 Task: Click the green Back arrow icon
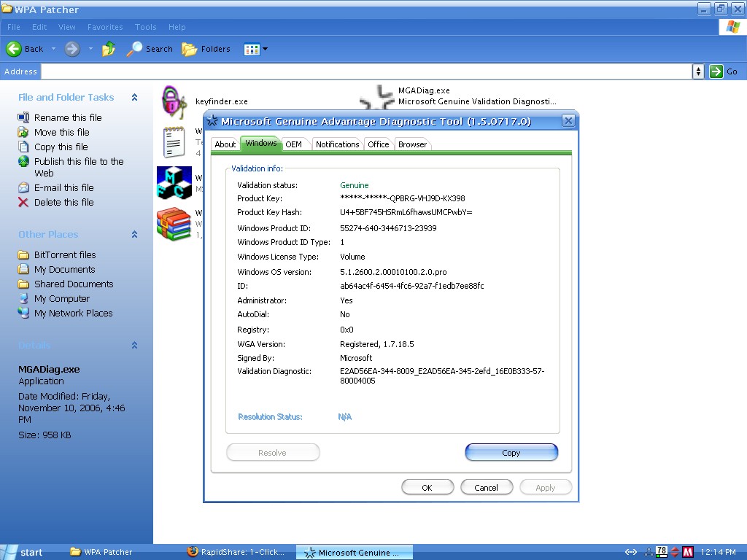coord(14,49)
